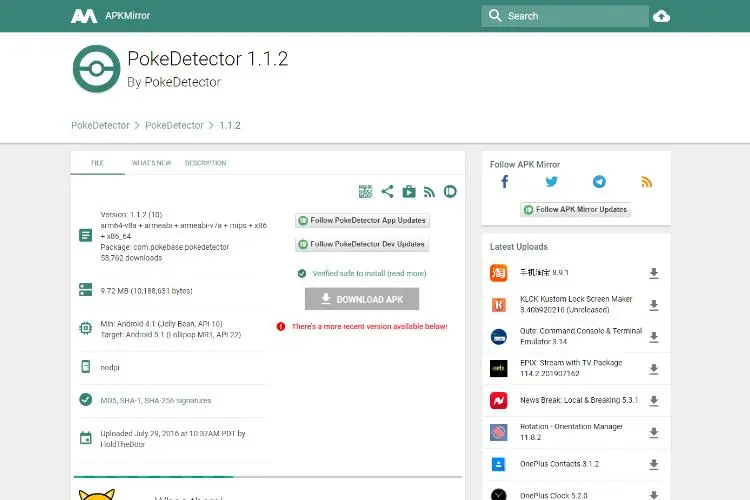The height and width of the screenshot is (500, 750).
Task: Click the search magnifier icon
Action: click(x=495, y=16)
